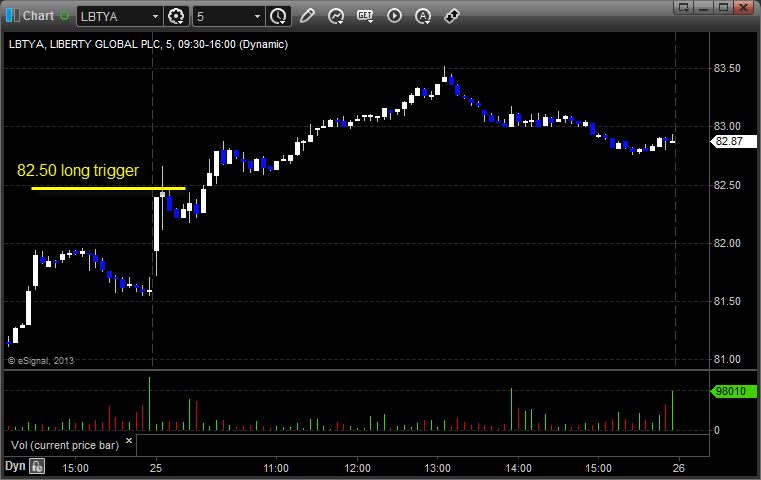Open the time template clock icon
The width and height of the screenshot is (761, 480).
tap(278, 16)
